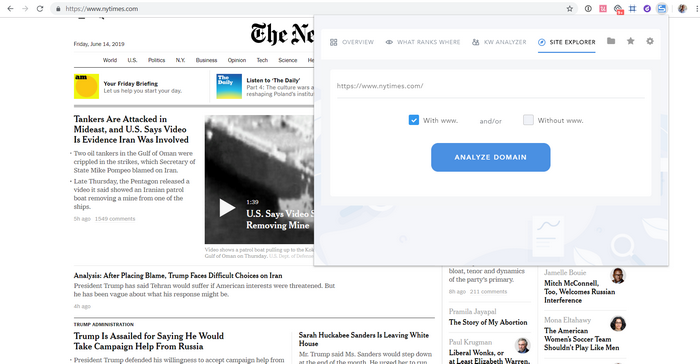
Task: Open the folder icon in extension panel
Action: click(611, 41)
